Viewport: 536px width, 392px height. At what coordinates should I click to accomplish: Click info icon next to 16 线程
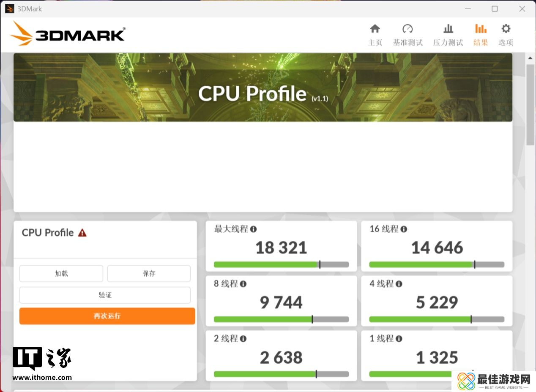click(x=404, y=229)
